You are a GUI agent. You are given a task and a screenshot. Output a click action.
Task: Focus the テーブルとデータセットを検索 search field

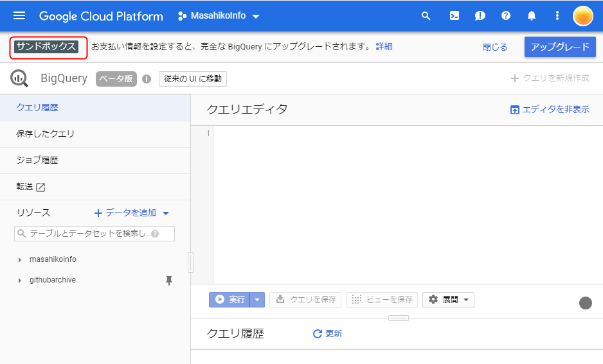pyautogui.click(x=94, y=234)
